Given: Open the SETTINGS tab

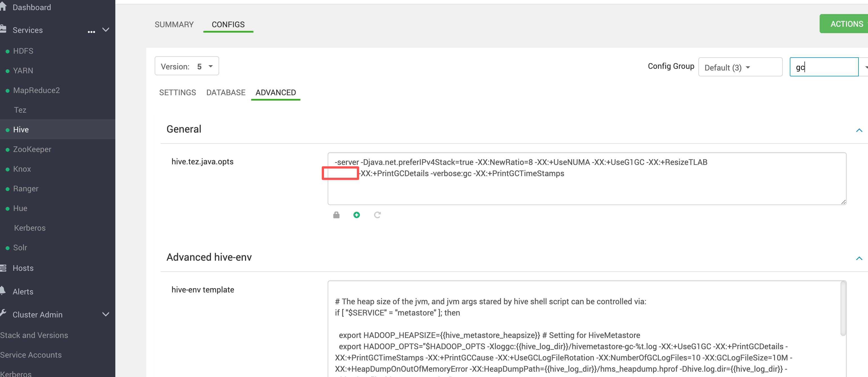Looking at the screenshot, I should (x=177, y=93).
